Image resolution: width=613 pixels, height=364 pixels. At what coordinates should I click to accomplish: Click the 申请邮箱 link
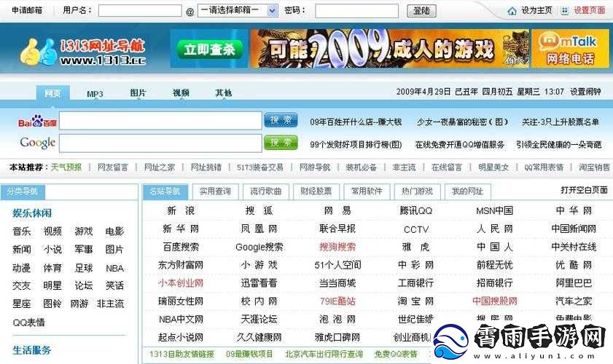(x=26, y=10)
